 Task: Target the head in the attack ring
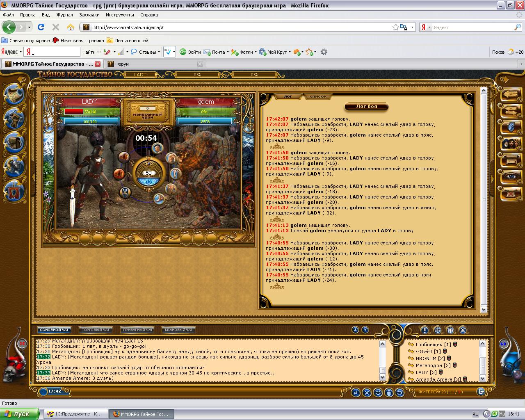157,148
